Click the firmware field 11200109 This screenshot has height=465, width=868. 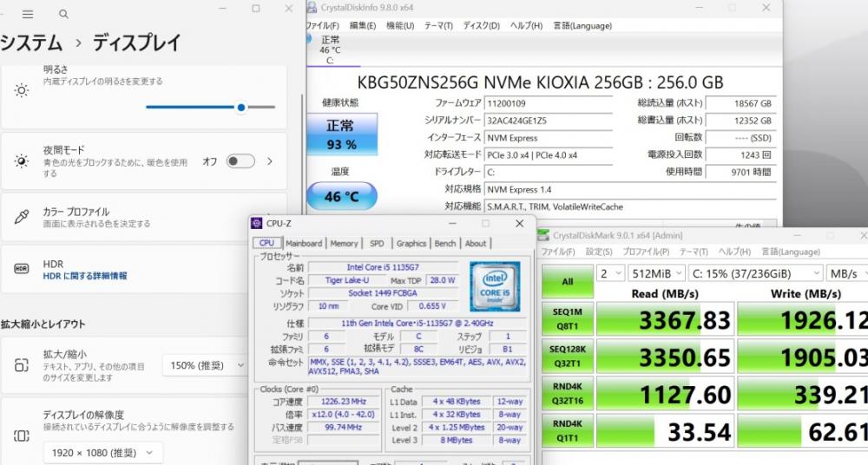548,103
